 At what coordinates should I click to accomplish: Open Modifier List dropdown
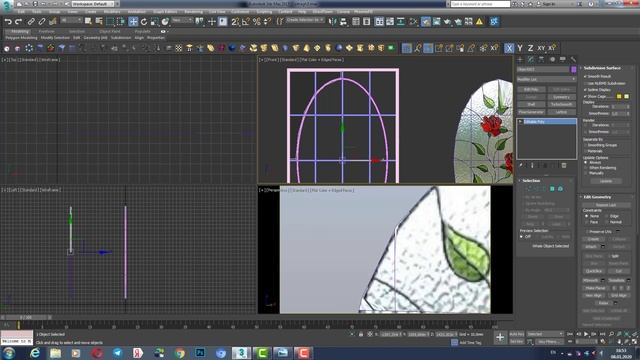coord(547,79)
